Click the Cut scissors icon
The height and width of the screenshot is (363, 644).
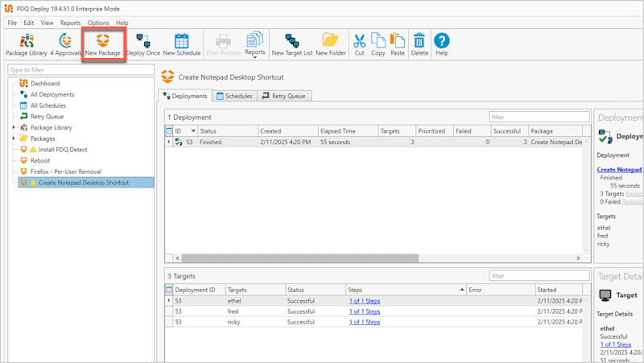[x=359, y=45]
